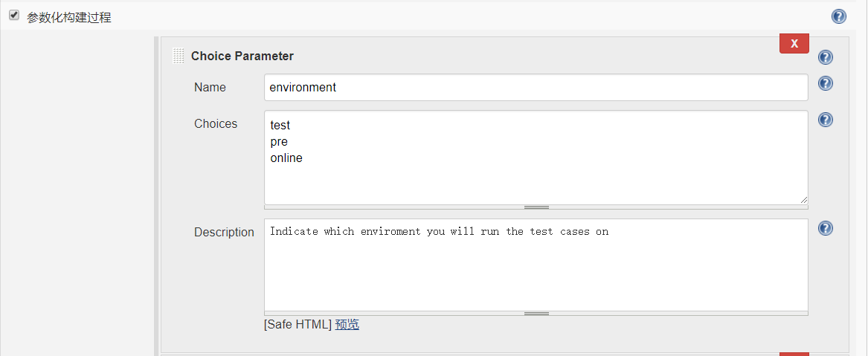Viewport: 868px width, 356px height.
Task: Click the Name field containing 'environment'
Action: (536, 87)
